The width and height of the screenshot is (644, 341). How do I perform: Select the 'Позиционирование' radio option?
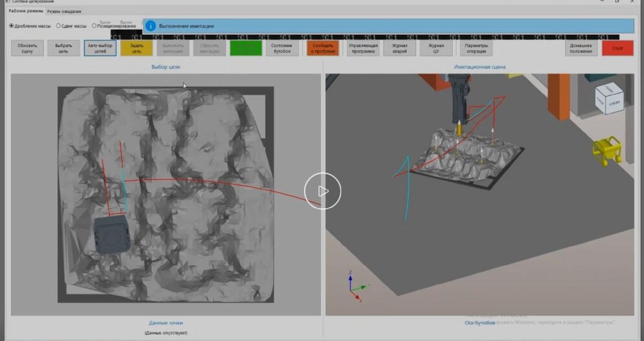[94, 26]
